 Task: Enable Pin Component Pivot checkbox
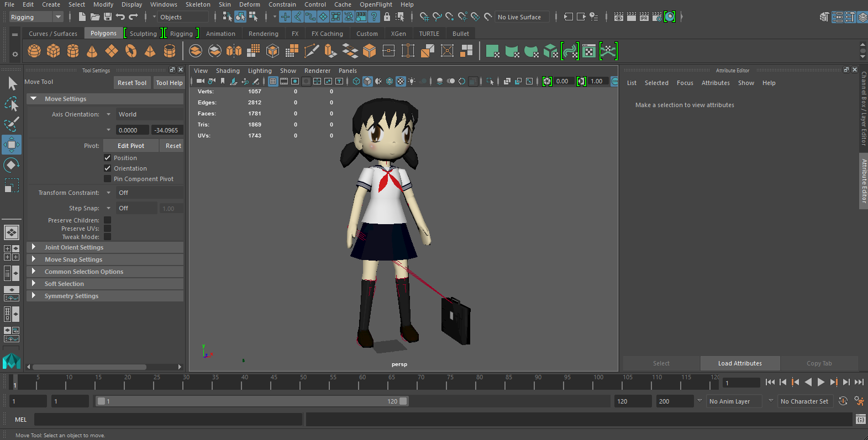pos(108,179)
